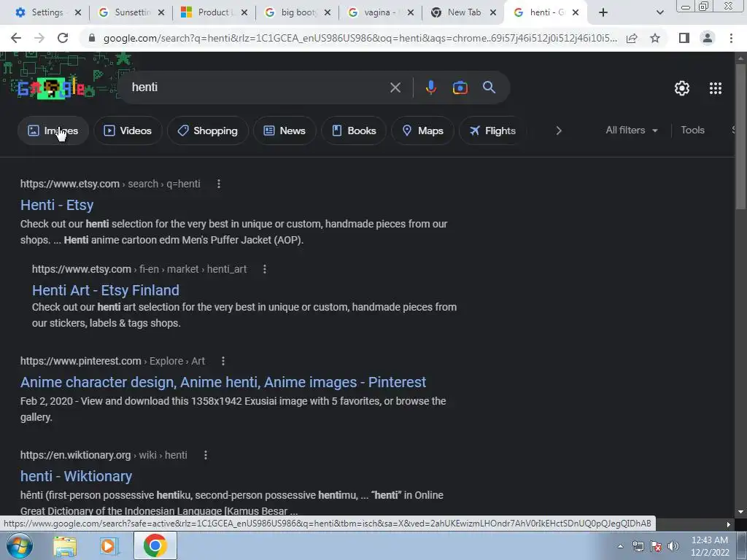Image resolution: width=747 pixels, height=560 pixels.
Task: Open the Henti - Etsy result
Action: [x=57, y=205]
